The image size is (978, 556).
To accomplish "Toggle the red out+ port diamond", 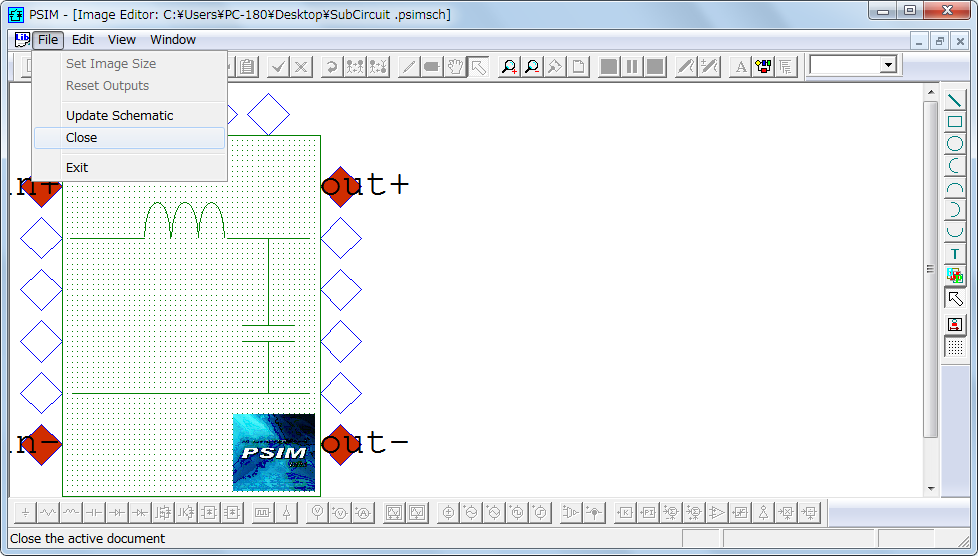I will pyautogui.click(x=341, y=187).
